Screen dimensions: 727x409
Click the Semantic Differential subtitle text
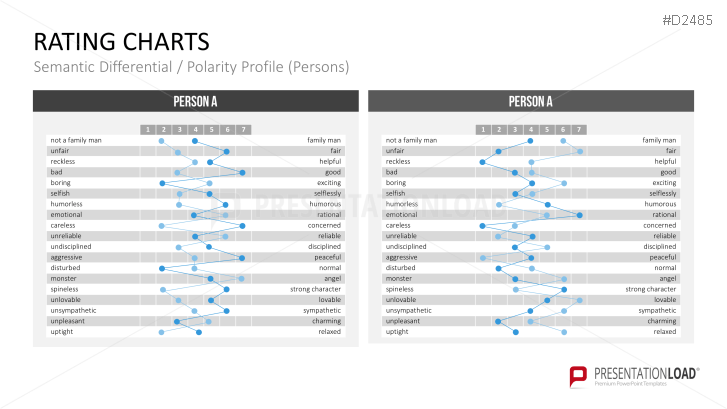point(190,67)
